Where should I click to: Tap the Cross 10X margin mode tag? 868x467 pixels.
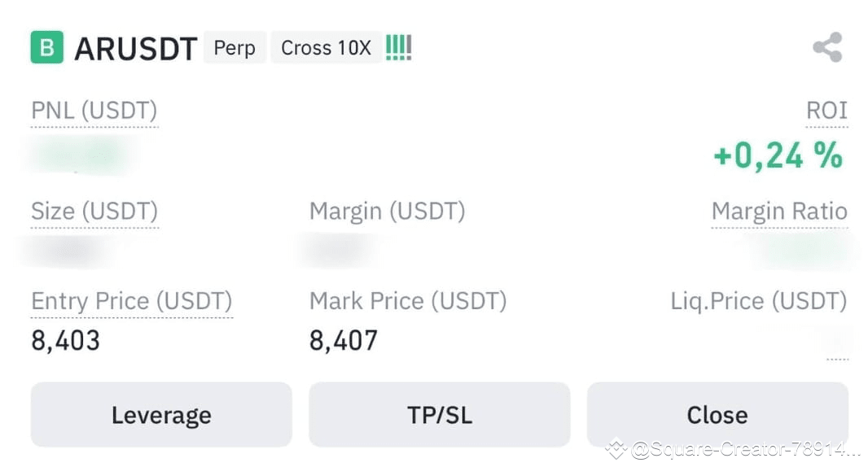coord(326,47)
